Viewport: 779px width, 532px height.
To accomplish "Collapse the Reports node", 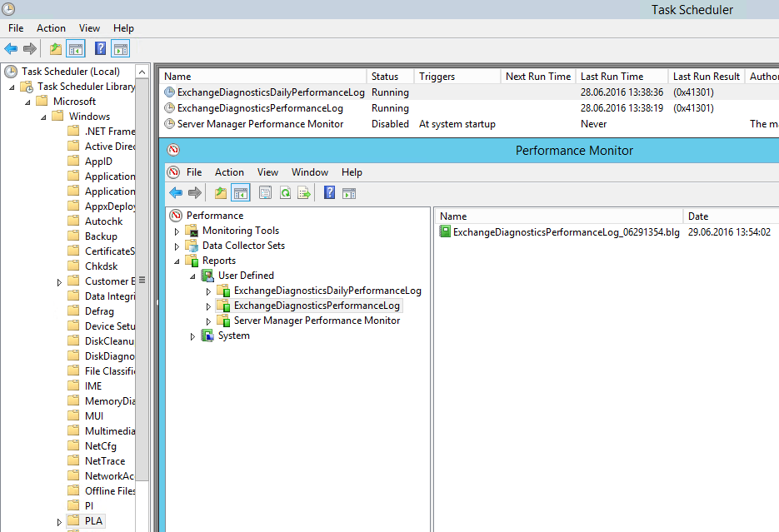I will [x=177, y=261].
